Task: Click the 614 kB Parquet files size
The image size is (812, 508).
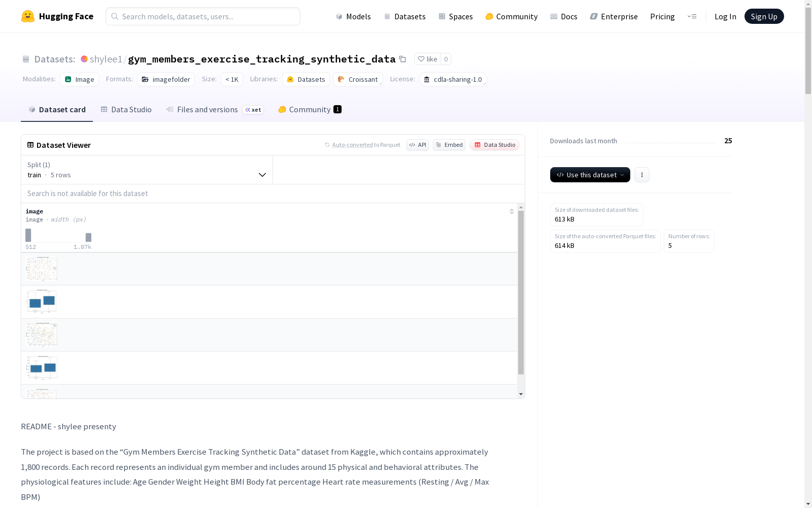Action: tap(564, 246)
